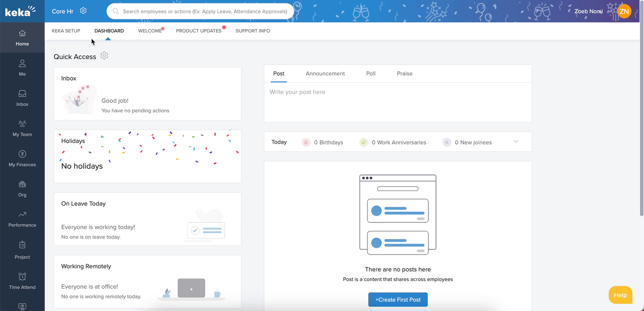Open the Inbox sidebar icon
Screen dimensions: 644x311
(22, 98)
